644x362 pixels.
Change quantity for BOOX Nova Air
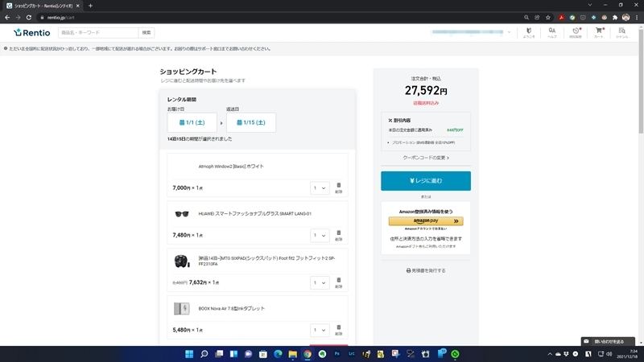(x=320, y=330)
